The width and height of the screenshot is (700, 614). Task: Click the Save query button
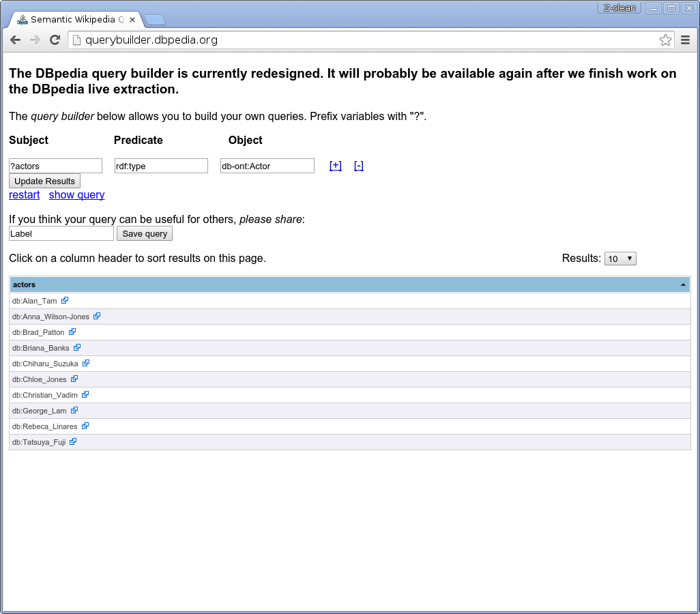pos(145,234)
